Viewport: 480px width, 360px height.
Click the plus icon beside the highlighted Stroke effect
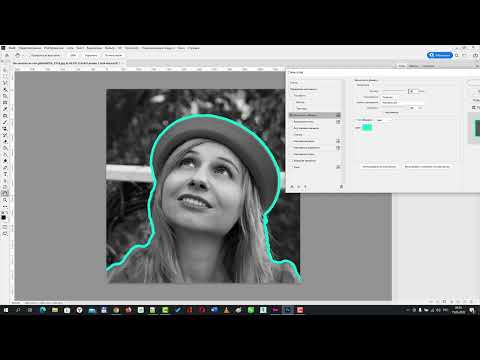pos(338,115)
